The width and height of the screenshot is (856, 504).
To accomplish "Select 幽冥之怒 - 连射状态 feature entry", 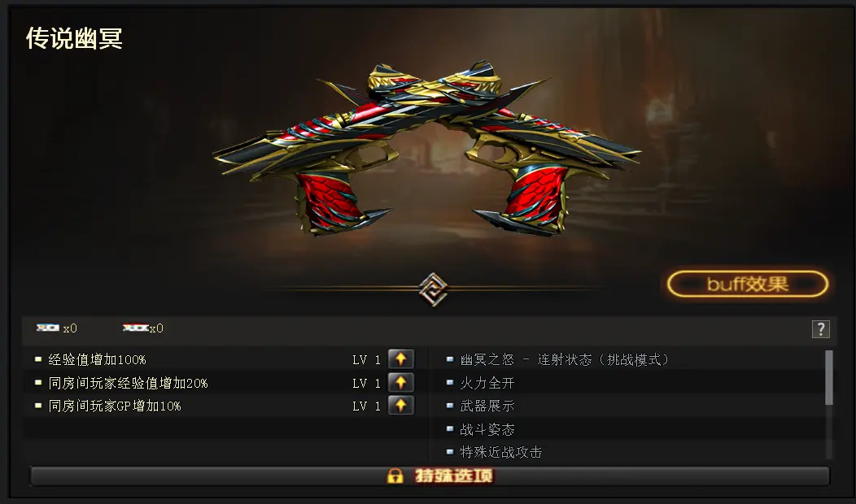I will [x=564, y=359].
